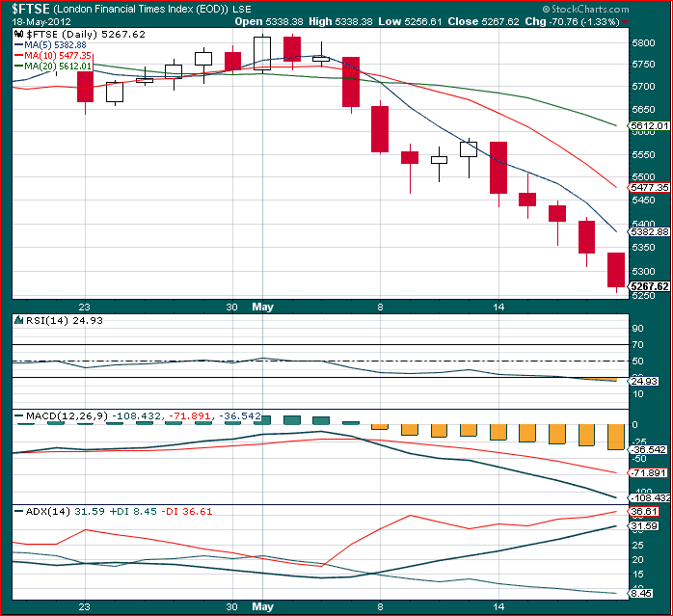Image resolution: width=673 pixels, height=616 pixels.
Task: Click the red down arrow after Chg
Action: 626,22
